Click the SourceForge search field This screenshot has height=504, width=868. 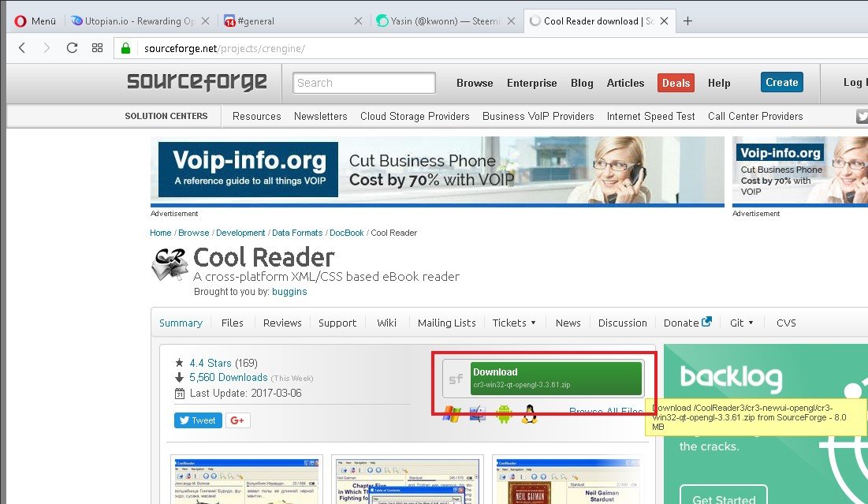[x=363, y=83]
